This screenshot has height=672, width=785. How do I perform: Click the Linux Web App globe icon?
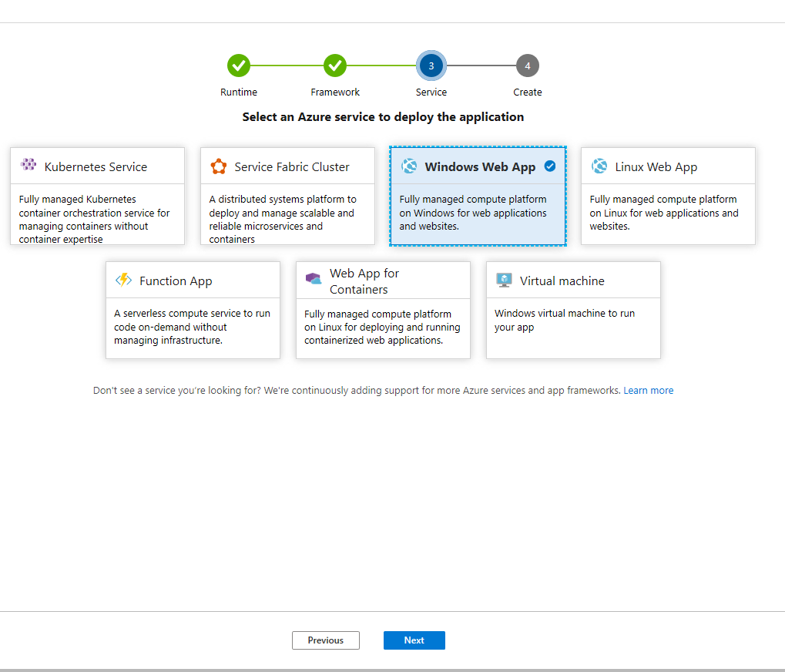(599, 166)
